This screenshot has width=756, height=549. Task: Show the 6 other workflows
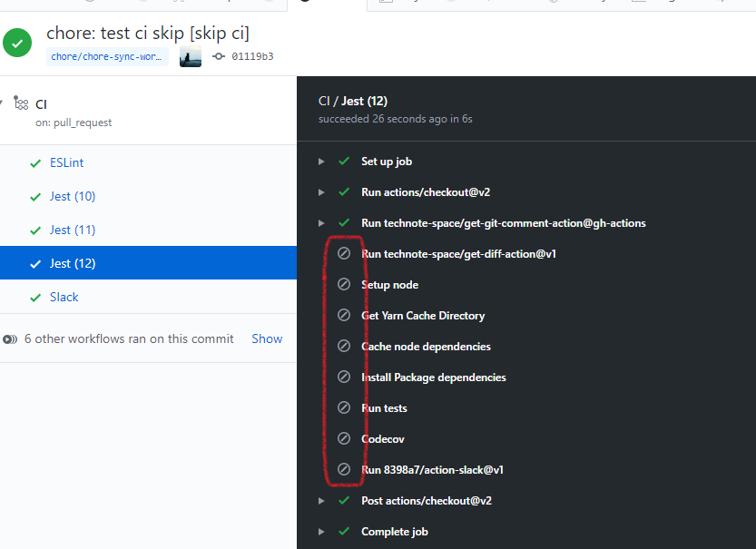(x=267, y=338)
